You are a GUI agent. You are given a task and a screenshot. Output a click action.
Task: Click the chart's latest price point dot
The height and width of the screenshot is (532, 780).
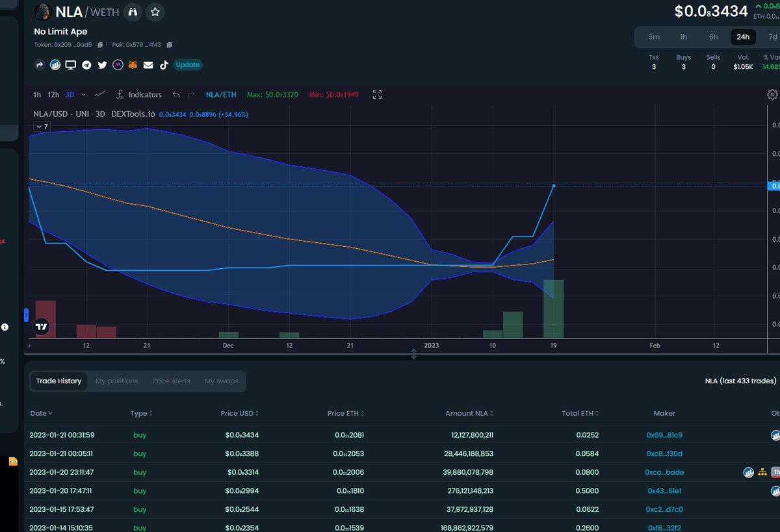pos(554,186)
